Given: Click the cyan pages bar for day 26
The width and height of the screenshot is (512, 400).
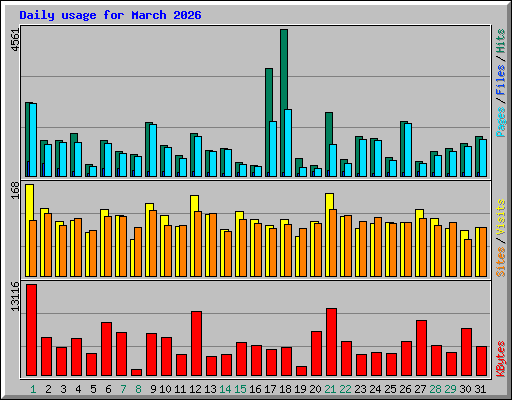Looking at the screenshot, I should click(408, 150).
